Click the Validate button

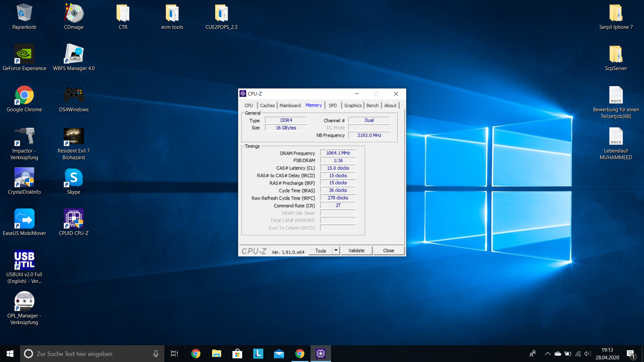[x=356, y=251]
